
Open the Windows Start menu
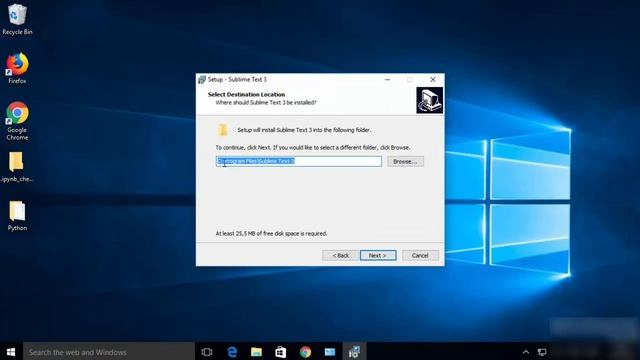pos(11,352)
